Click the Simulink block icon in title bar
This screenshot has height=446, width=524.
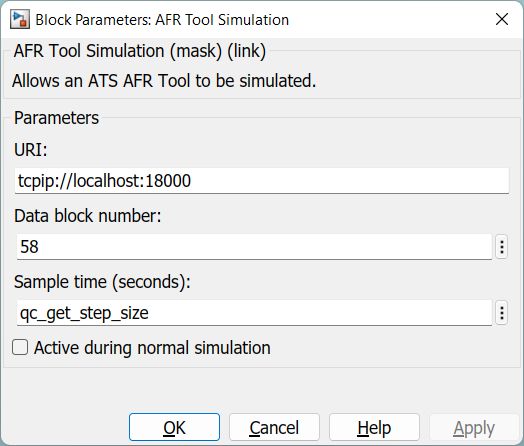tap(20, 19)
